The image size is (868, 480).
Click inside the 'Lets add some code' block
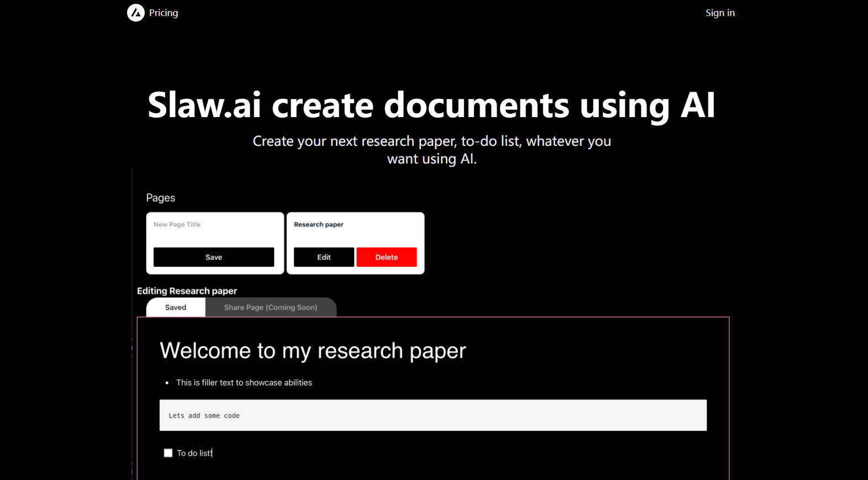click(433, 415)
